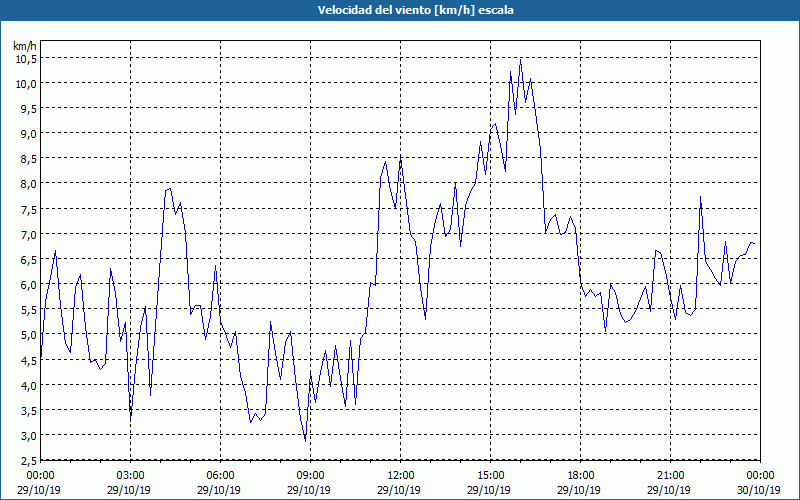The image size is (800, 500).
Task: Click the 4,0 y-axis label
Action: (x=29, y=386)
